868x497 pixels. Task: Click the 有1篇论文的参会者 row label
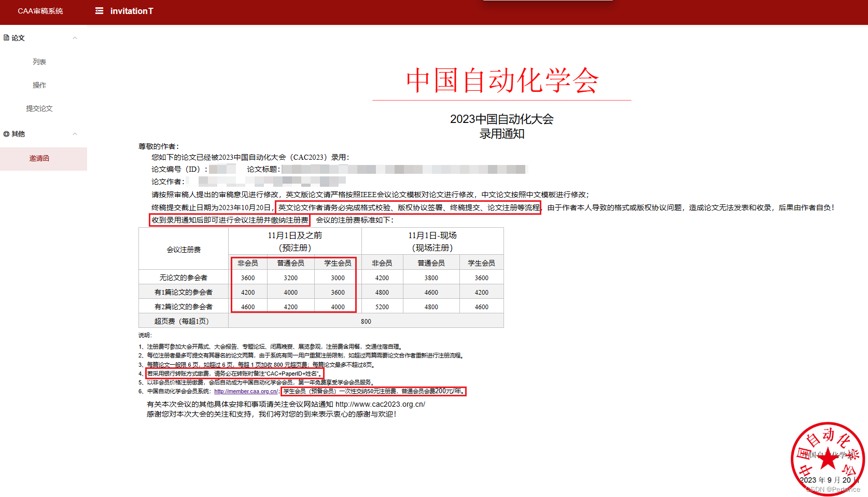184,292
